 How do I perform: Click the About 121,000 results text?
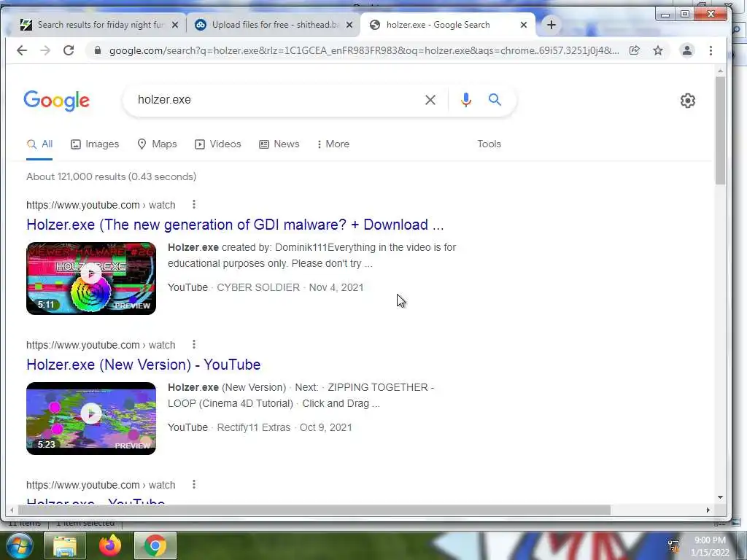[111, 176]
